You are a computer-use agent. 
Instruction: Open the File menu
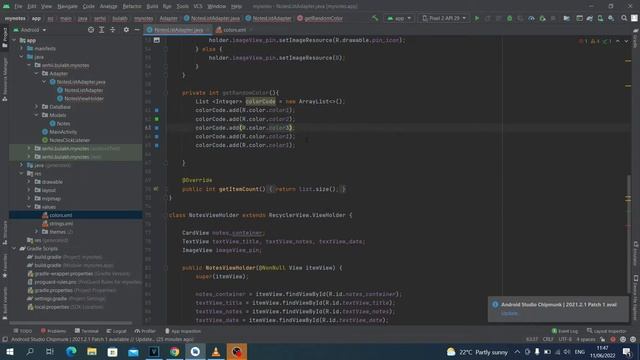click(x=18, y=6)
